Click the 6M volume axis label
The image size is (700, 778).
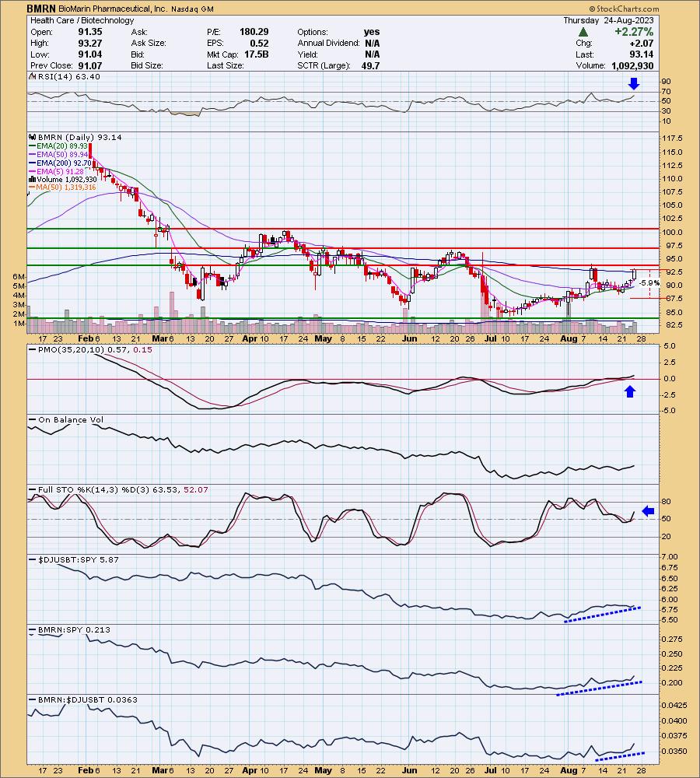coord(19,277)
